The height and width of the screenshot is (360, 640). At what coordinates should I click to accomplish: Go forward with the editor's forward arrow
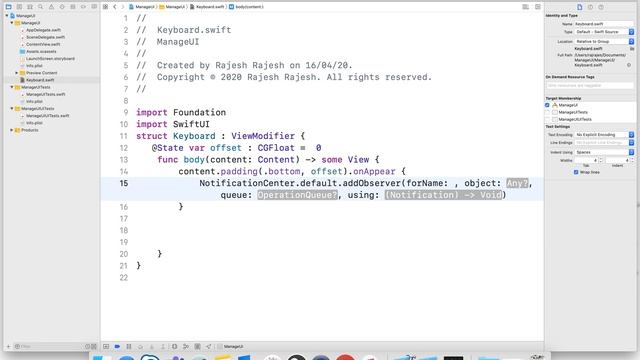[122, 7]
